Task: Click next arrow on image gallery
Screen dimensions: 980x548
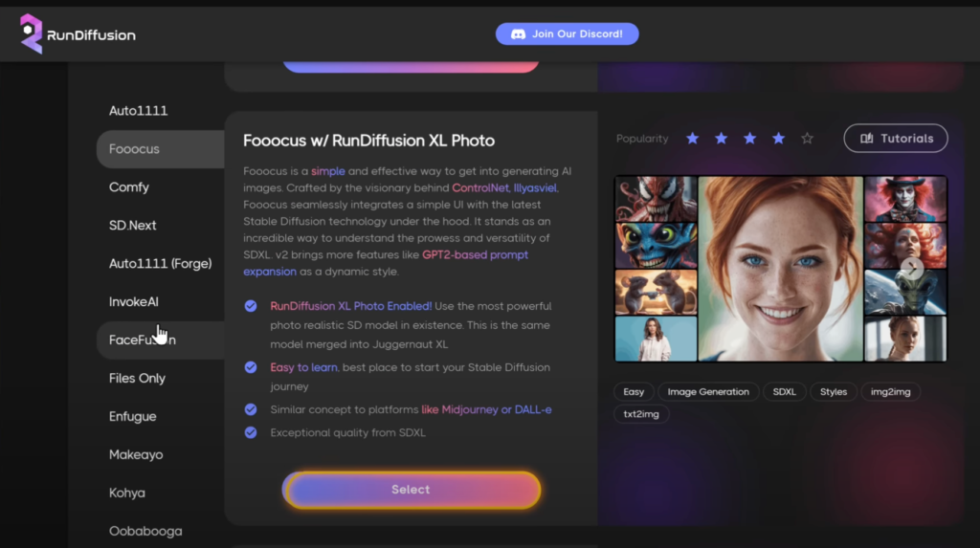Action: (x=912, y=268)
